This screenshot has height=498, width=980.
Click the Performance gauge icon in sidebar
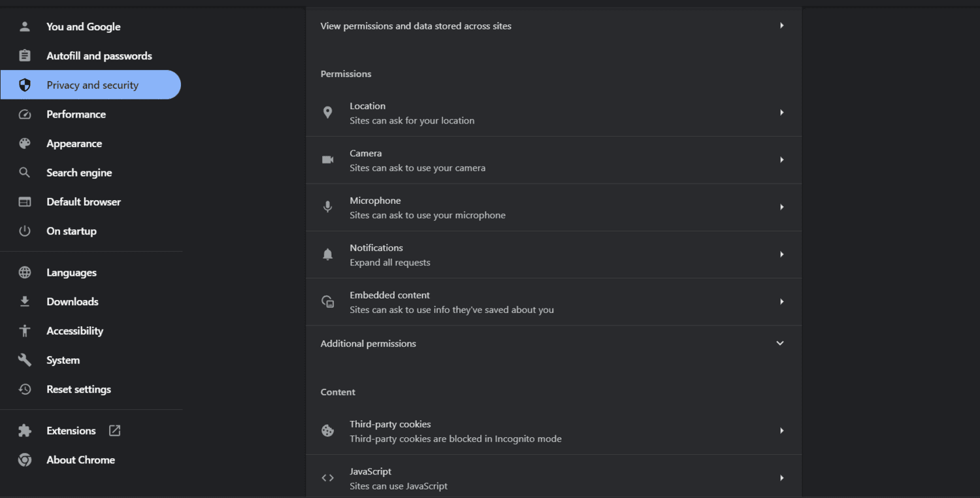pyautogui.click(x=25, y=114)
